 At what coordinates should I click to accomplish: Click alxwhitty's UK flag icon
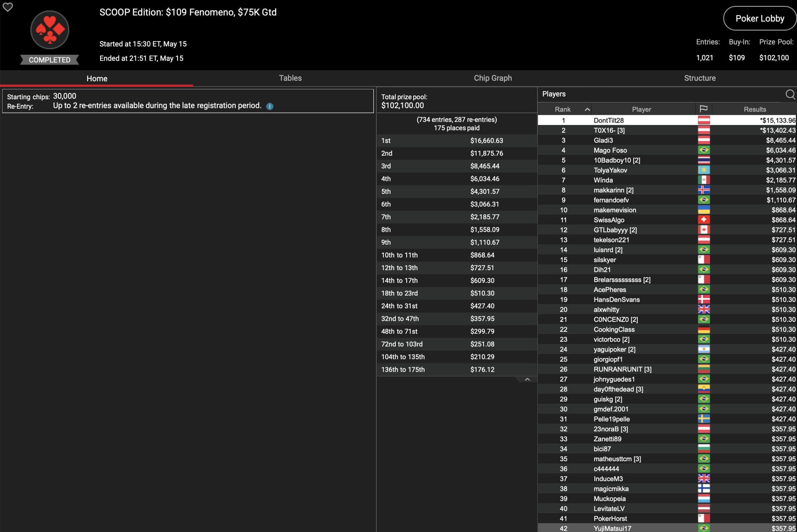click(x=704, y=310)
